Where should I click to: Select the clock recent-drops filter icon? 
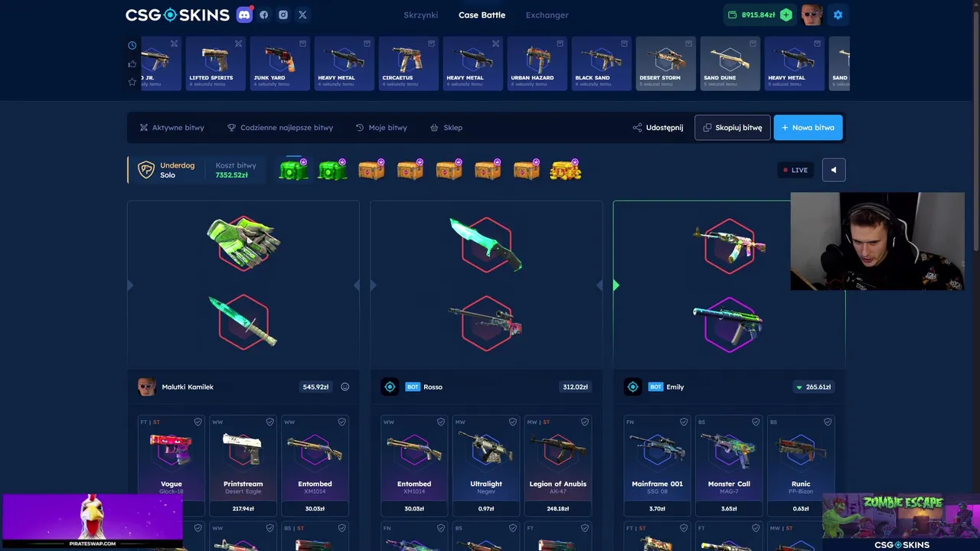click(132, 45)
